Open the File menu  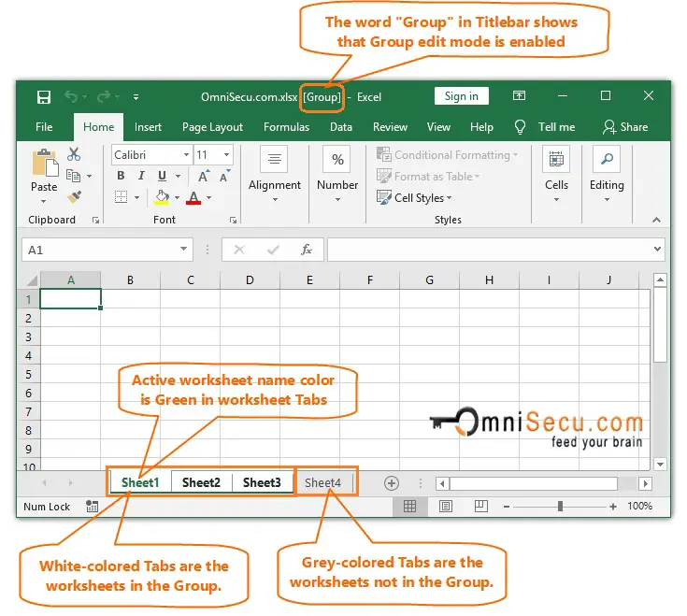coord(44,127)
